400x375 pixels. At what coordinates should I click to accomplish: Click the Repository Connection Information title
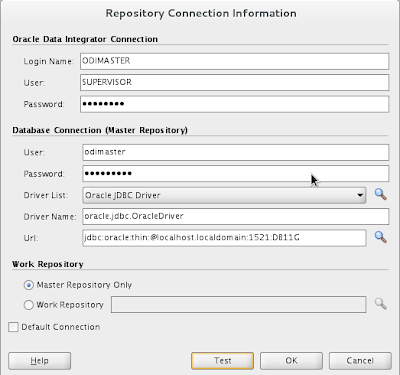pos(201,13)
